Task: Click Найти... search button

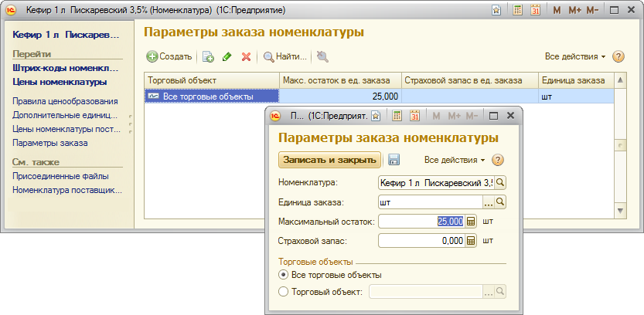Action: (285, 56)
